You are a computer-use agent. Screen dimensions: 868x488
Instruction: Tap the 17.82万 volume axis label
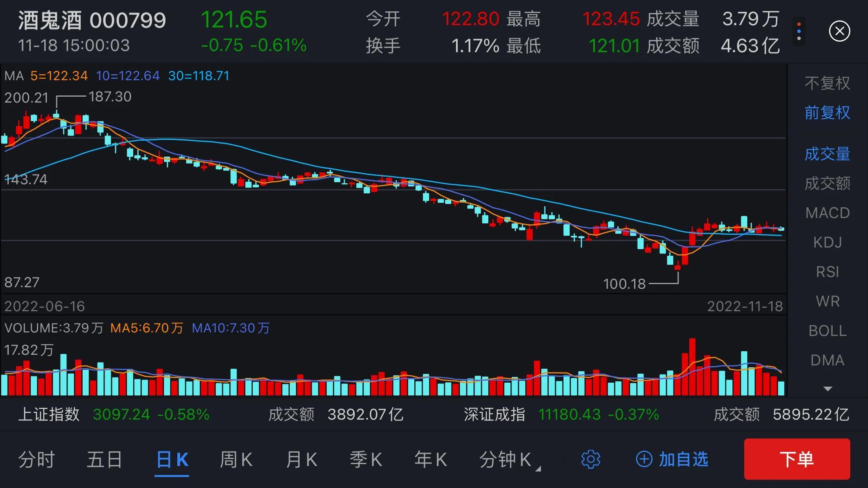(29, 350)
